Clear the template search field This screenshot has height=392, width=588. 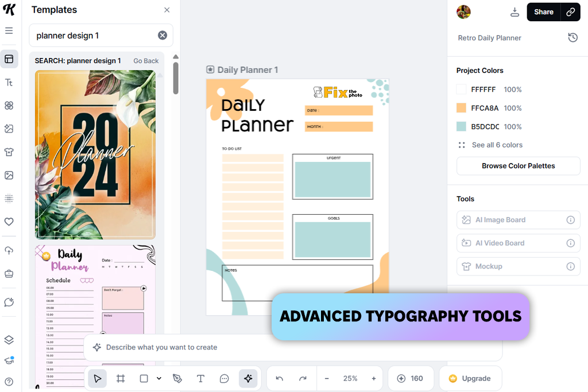pos(163,35)
